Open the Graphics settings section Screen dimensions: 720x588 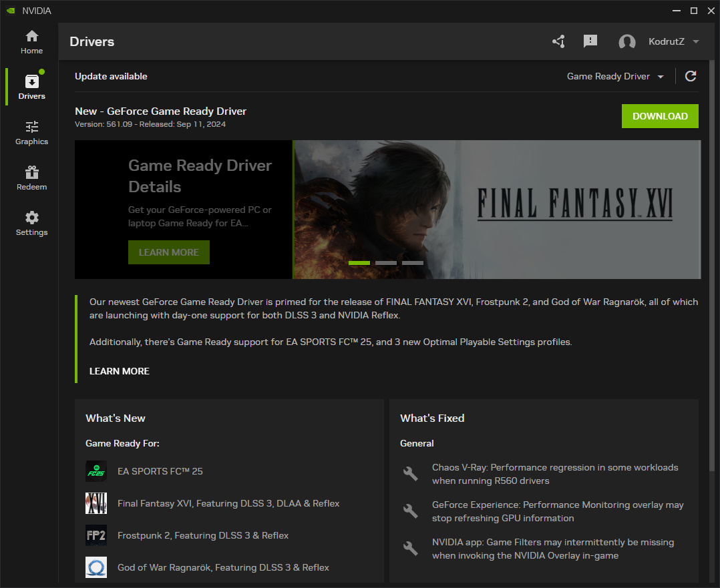(x=31, y=133)
